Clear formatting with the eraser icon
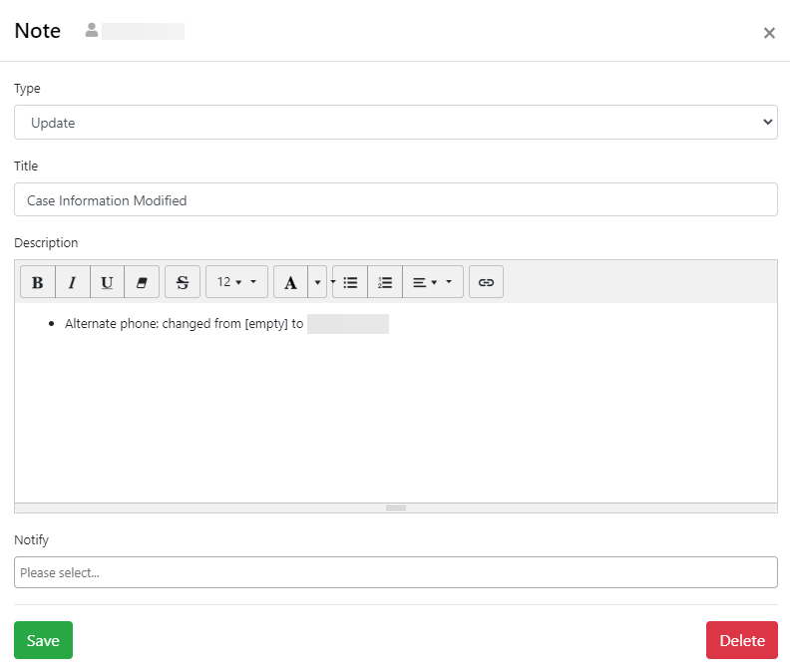Image resolution: width=790 pixels, height=672 pixels. click(x=142, y=282)
